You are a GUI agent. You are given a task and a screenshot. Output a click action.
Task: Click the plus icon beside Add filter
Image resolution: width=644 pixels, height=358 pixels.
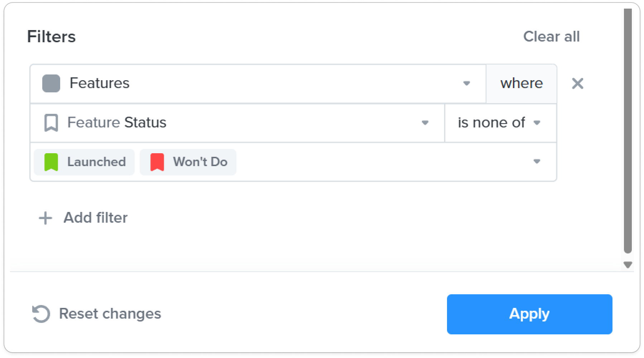click(45, 218)
